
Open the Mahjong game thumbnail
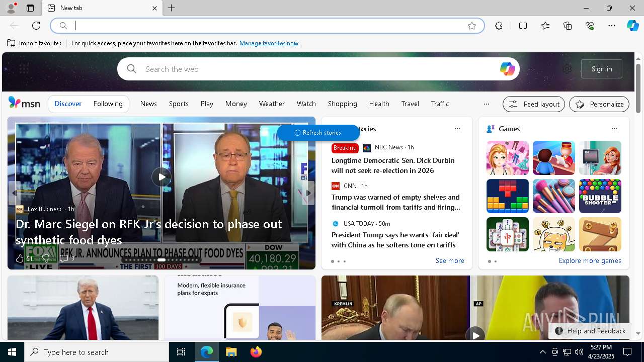(507, 234)
